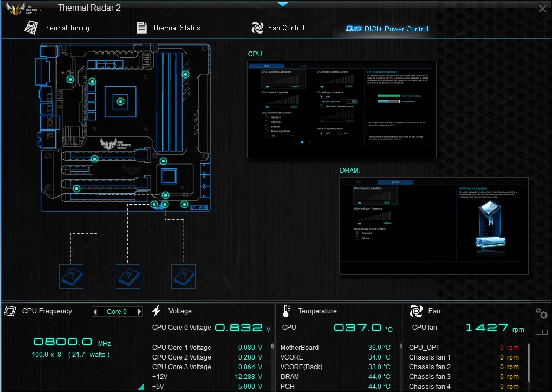Viewport: 552px width, 392px height.
Task: Go to the Fan Control tab
Action: point(278,28)
